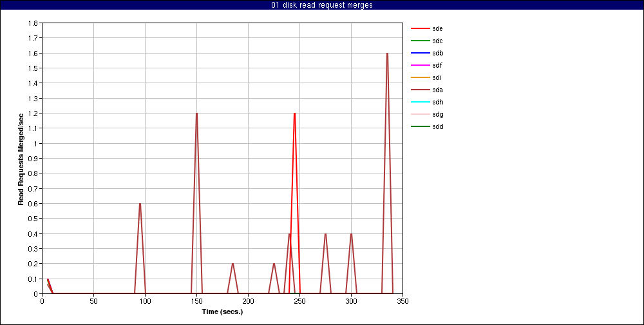The width and height of the screenshot is (644, 325).
Task: Click the sda 0.4 peak near 240 seconds
Action: (x=290, y=233)
